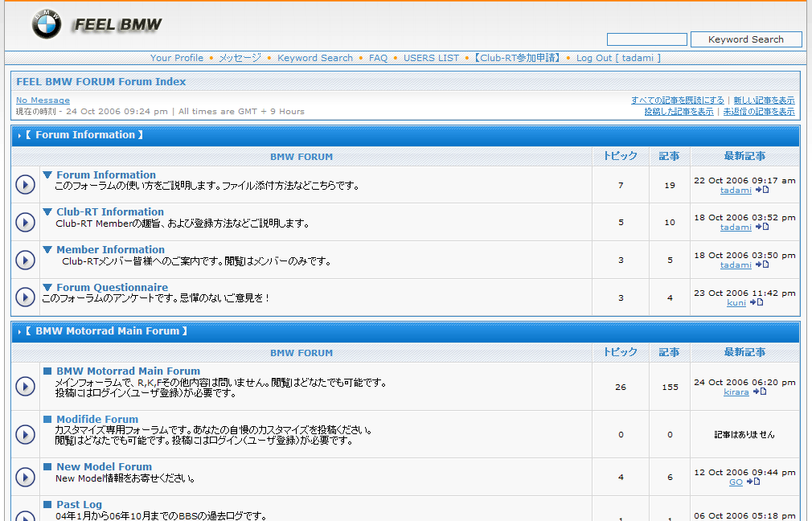
Task: Click 未返信の記事を表示 link
Action: (759, 111)
